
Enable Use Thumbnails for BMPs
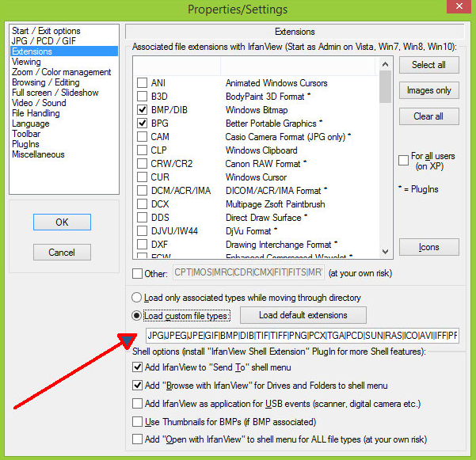pos(137,421)
